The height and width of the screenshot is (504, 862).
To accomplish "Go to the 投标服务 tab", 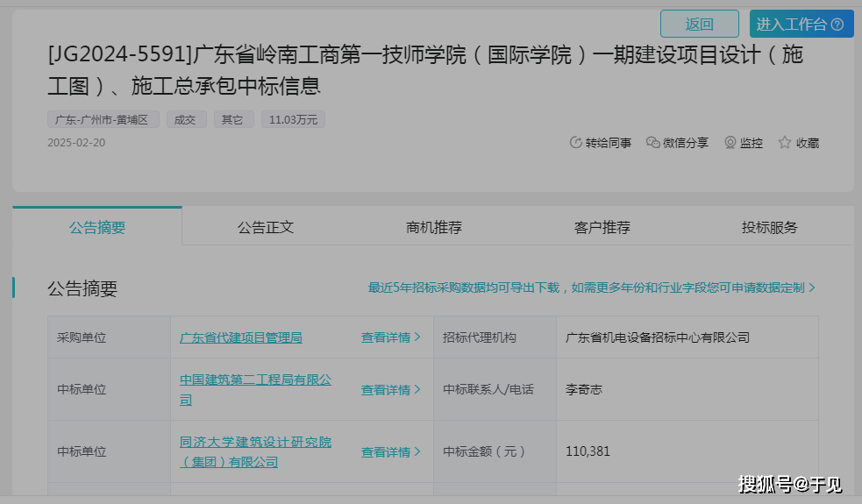I will click(769, 227).
